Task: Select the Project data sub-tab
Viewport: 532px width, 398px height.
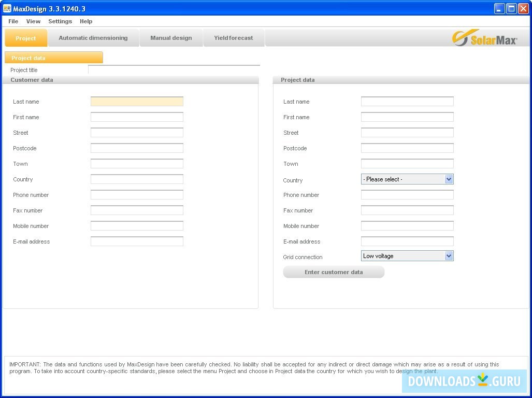Action: pos(53,58)
